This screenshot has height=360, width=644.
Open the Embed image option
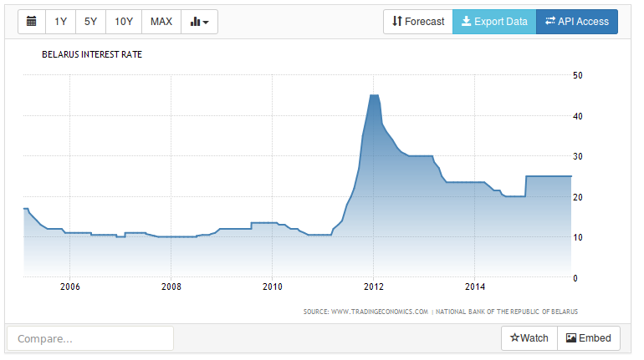(589, 338)
